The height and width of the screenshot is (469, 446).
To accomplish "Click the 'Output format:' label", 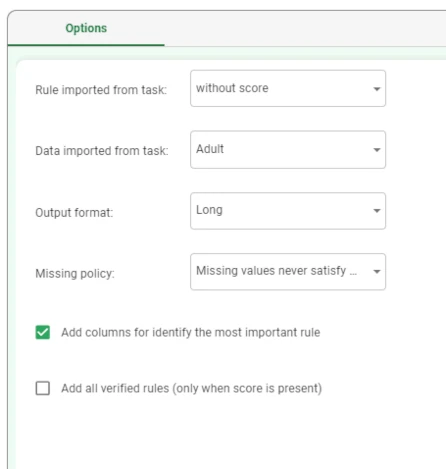I will click(x=74, y=213).
